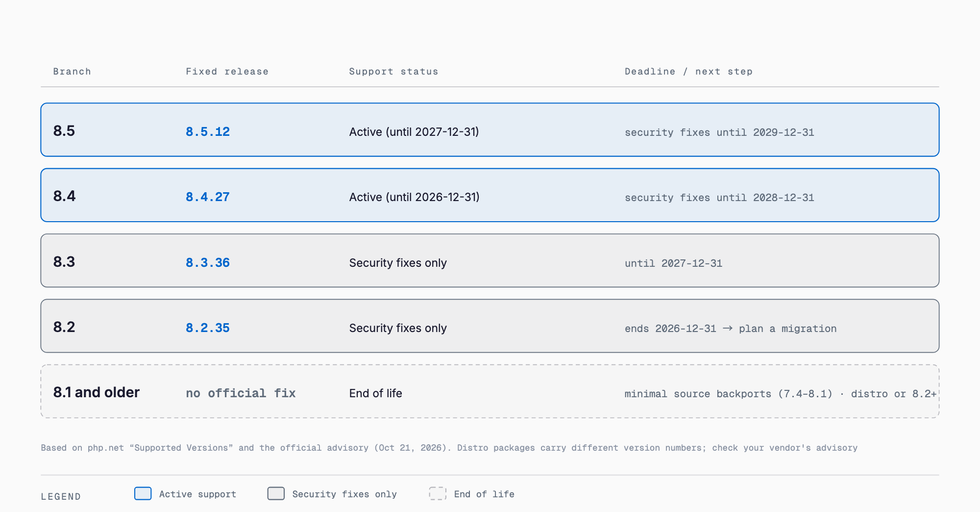This screenshot has width=980, height=512.
Task: Click the 'End of life' legend label
Action: [484, 494]
